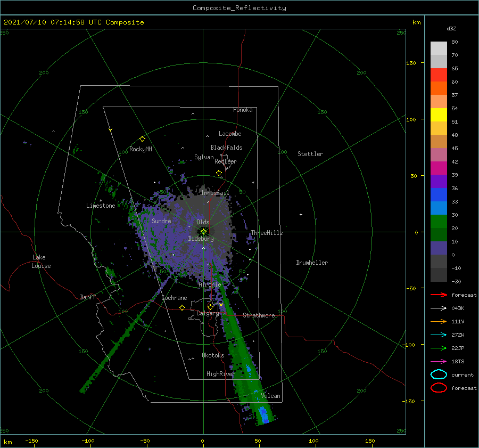Click the radar site diamond at map center

[x=203, y=232]
